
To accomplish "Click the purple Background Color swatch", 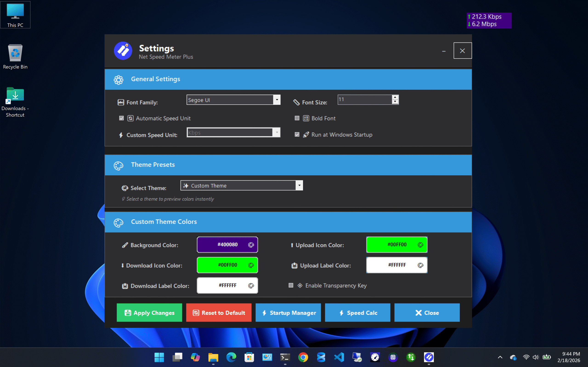I will pos(227,245).
